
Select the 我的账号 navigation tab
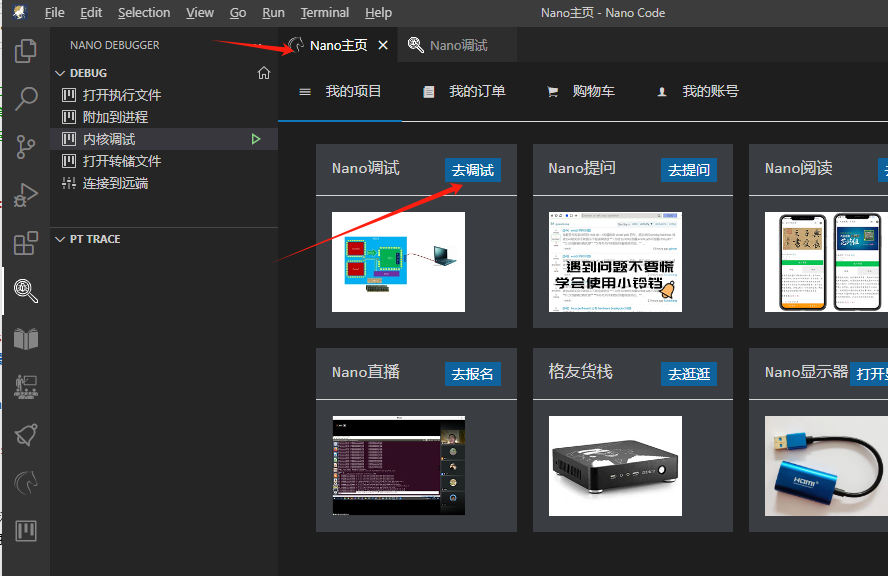[698, 91]
